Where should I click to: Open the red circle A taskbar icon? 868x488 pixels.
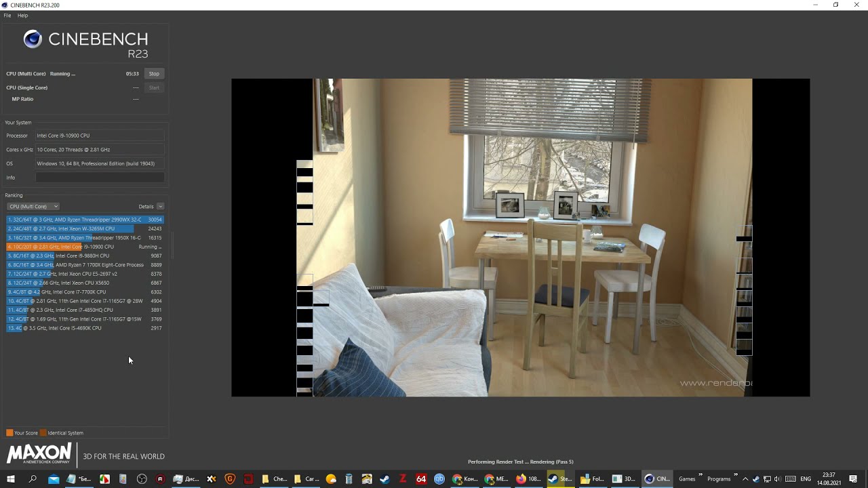[161, 479]
